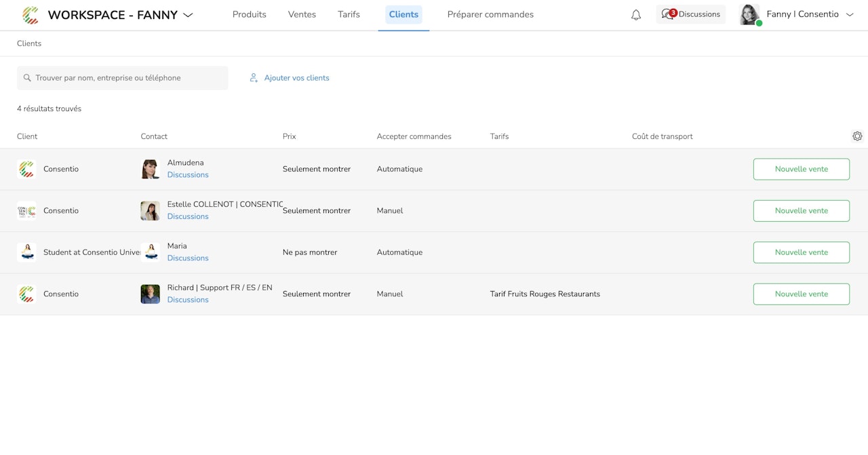Expand the WORKSPACE - FANNY dropdown chevron

tap(189, 15)
